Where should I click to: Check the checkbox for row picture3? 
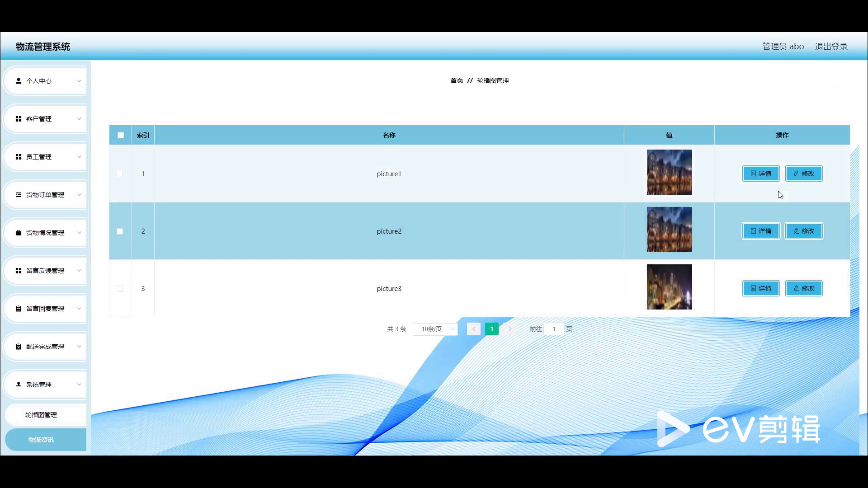[120, 289]
